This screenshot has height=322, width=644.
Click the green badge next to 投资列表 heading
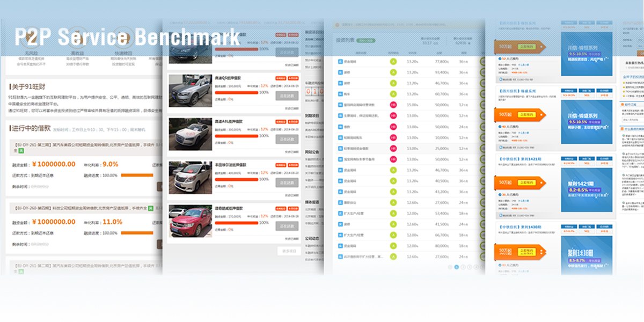(366, 40)
